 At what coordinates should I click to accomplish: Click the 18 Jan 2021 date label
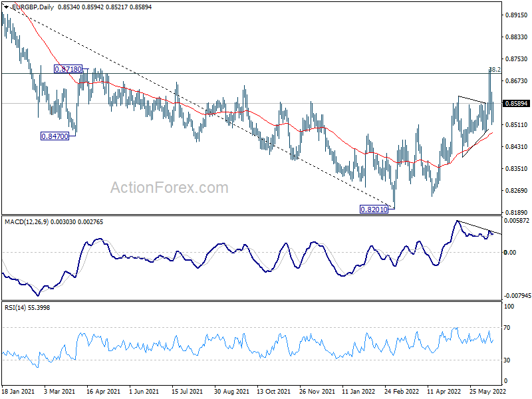click(x=19, y=392)
